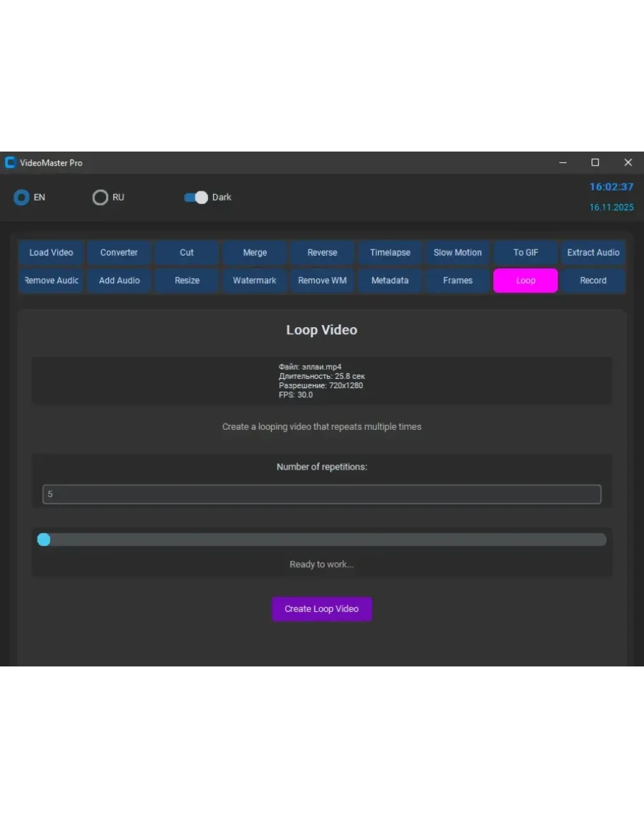Toggle the Dark theme switch
The height and width of the screenshot is (818, 644).
coord(196,198)
